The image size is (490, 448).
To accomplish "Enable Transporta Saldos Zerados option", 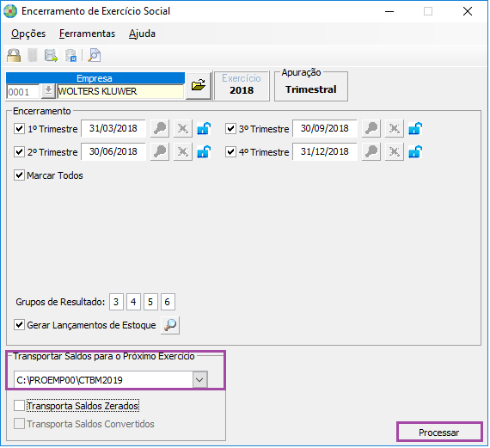I will tap(19, 406).
